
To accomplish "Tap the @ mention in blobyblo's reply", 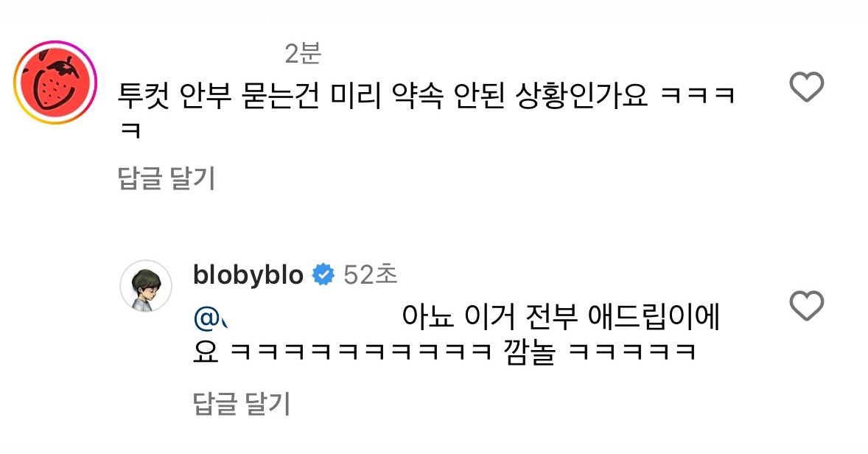I will pos(212,318).
